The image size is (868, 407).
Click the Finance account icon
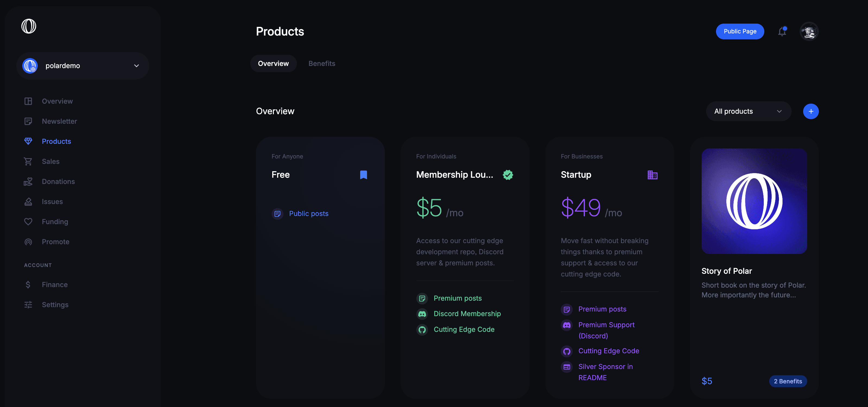[28, 284]
